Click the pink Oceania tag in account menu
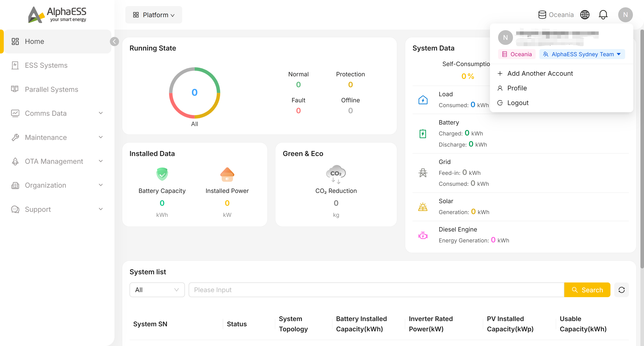The height and width of the screenshot is (346, 644). coord(517,54)
